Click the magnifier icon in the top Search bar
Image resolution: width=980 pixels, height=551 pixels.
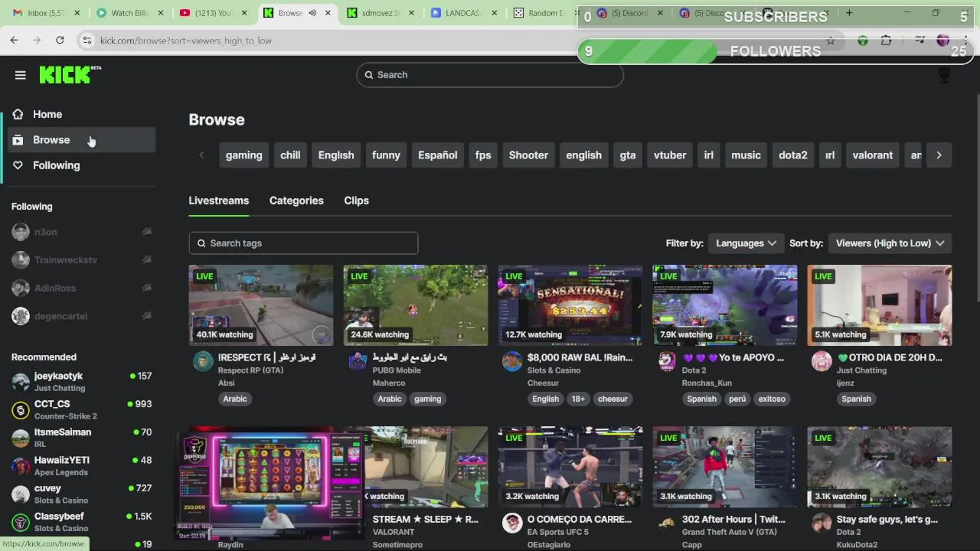[x=369, y=75]
